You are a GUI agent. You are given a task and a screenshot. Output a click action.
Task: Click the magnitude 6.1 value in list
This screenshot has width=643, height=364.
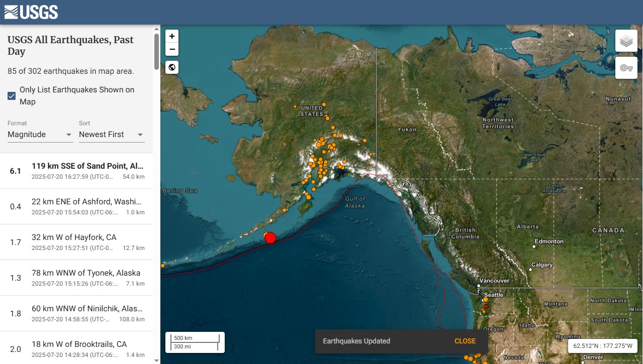[x=16, y=171]
